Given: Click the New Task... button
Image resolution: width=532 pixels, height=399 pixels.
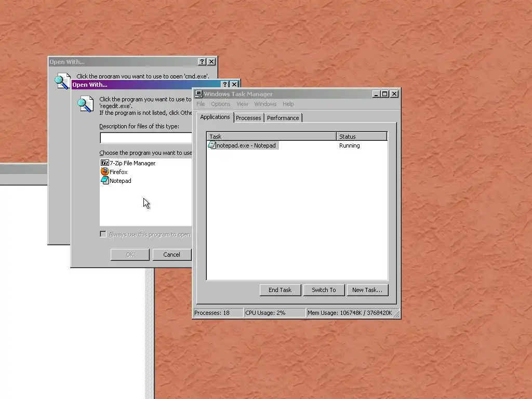Looking at the screenshot, I should (x=367, y=290).
